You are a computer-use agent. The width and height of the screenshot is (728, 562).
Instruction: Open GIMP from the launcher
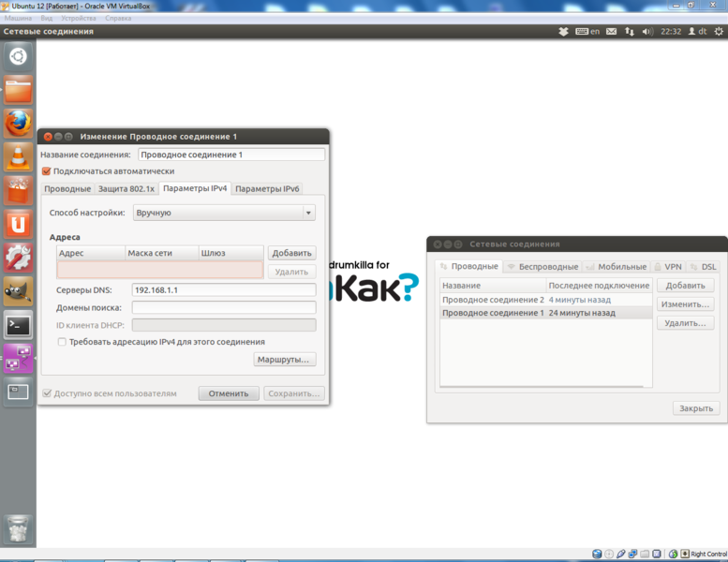point(18,291)
